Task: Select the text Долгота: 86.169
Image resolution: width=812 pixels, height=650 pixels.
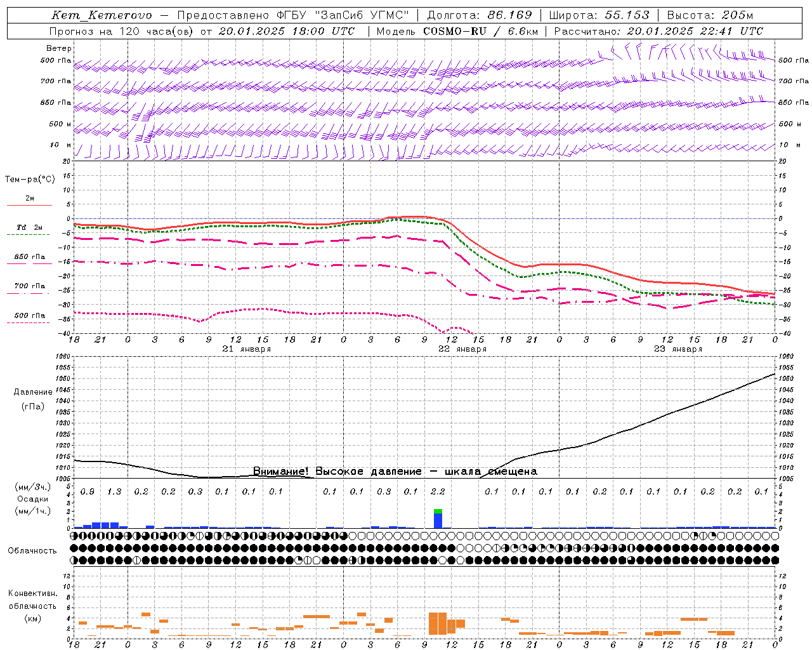Action: point(480,15)
